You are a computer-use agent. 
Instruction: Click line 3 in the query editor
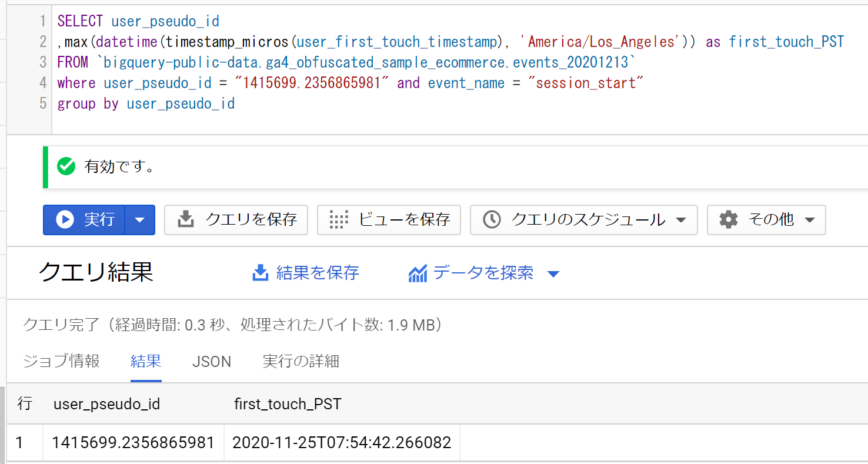pyautogui.click(x=346, y=62)
